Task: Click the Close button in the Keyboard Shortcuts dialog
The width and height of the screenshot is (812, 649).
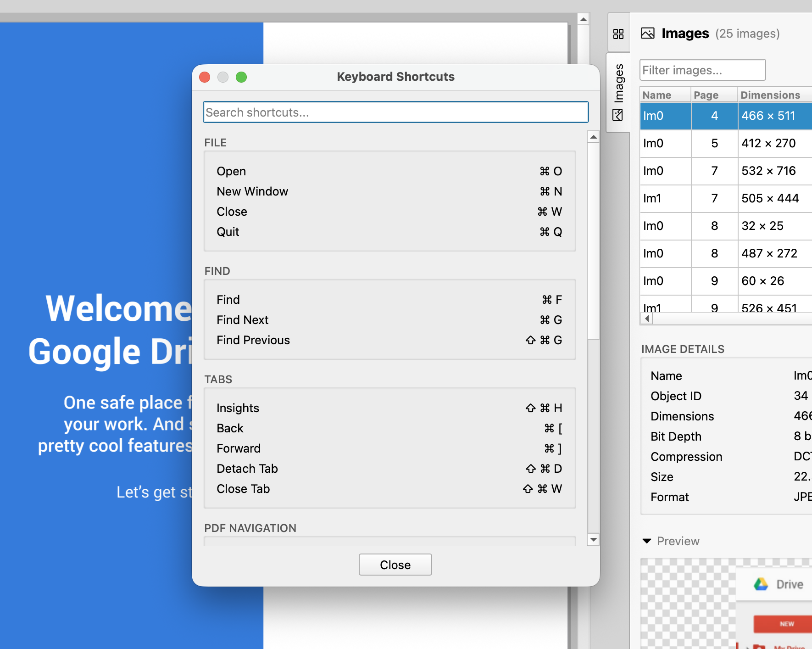Action: [x=395, y=565]
